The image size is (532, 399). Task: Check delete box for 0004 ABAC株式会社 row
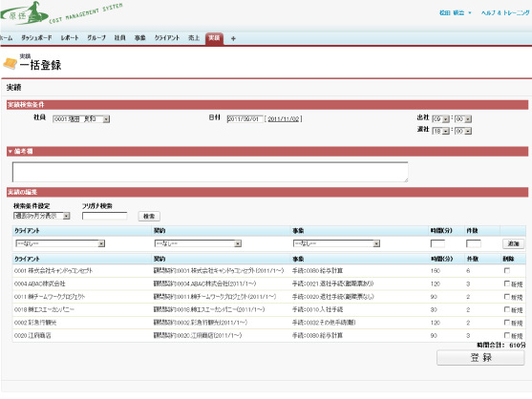pos(507,283)
